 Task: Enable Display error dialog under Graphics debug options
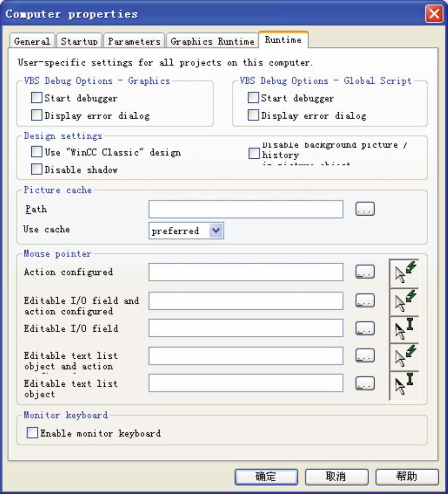point(37,115)
